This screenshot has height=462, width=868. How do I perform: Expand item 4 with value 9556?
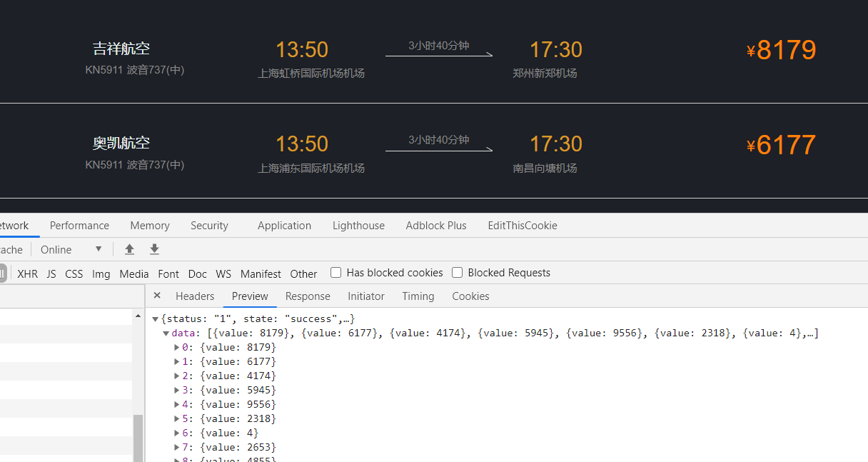(x=177, y=405)
